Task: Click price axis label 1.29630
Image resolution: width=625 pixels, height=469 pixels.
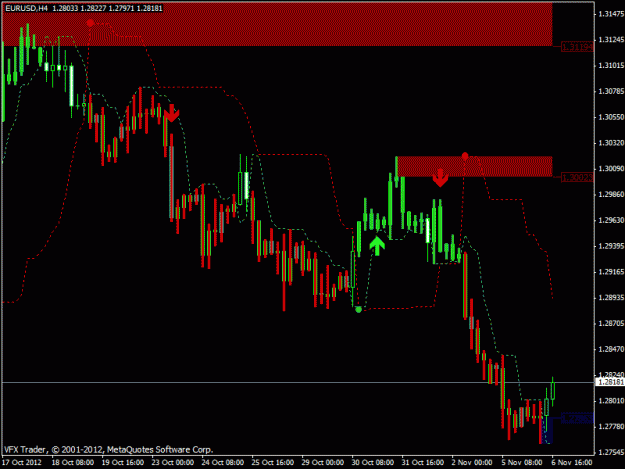Action: tap(611, 220)
